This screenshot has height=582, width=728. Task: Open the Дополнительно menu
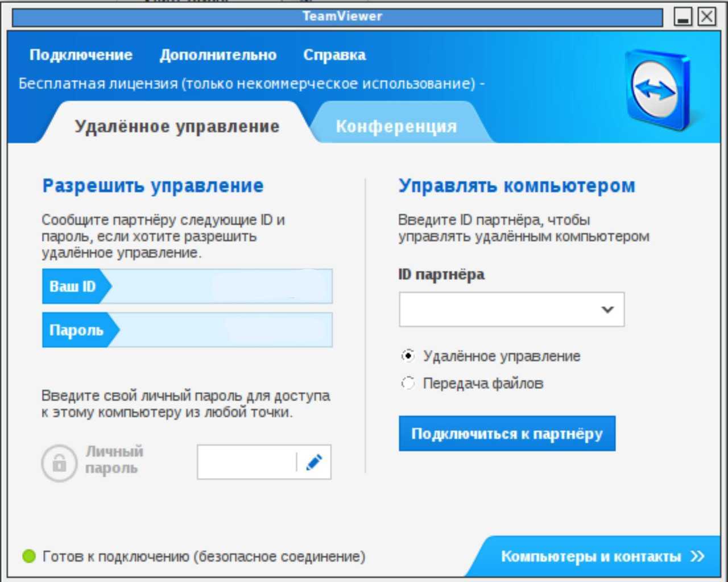[218, 55]
